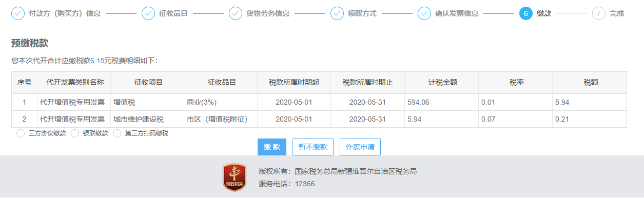Go to 征收品目 step label
The width and height of the screenshot is (644, 198).
pyautogui.click(x=173, y=13)
